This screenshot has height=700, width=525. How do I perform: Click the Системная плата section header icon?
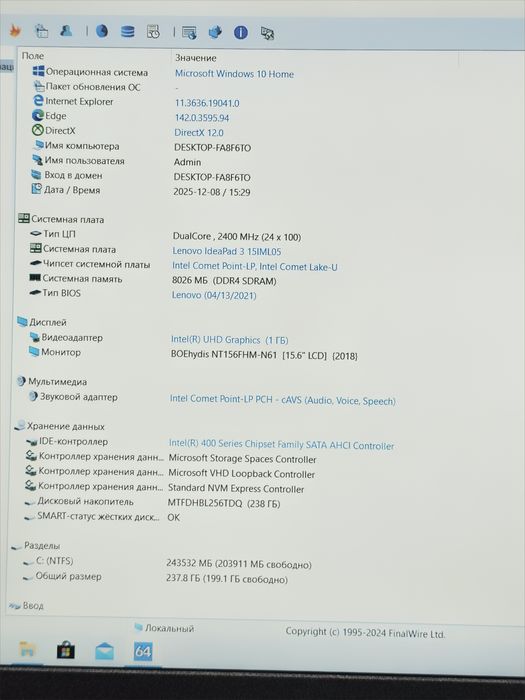point(24,218)
